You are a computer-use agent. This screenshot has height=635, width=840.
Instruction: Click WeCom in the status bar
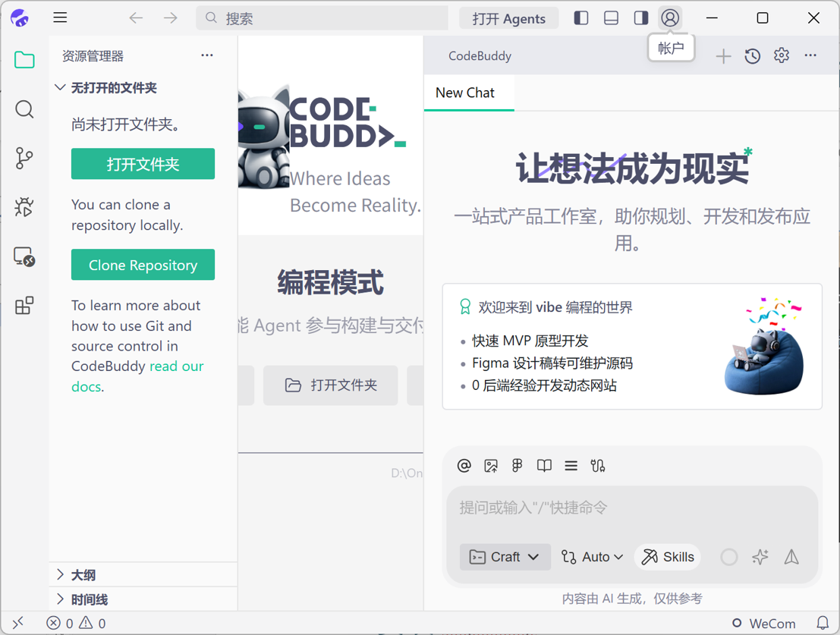(x=764, y=623)
